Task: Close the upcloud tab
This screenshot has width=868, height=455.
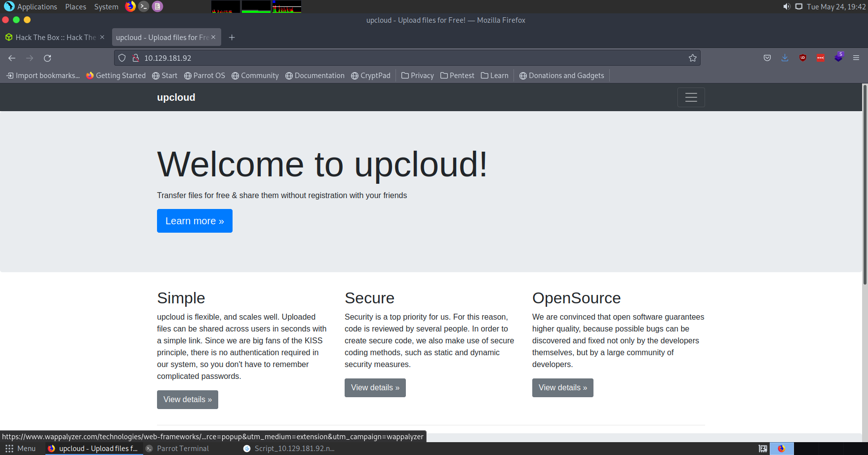Action: pyautogui.click(x=213, y=37)
